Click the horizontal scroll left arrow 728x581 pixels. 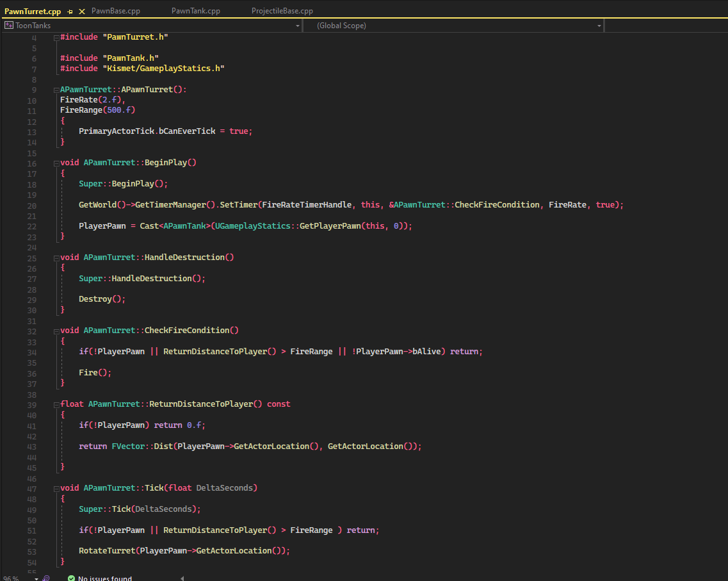click(x=182, y=578)
